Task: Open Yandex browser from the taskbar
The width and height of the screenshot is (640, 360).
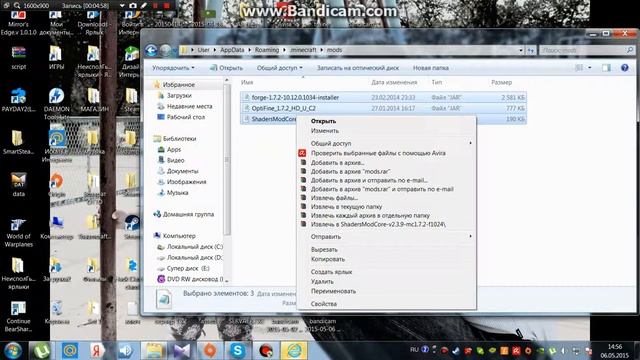Action: coord(97,351)
